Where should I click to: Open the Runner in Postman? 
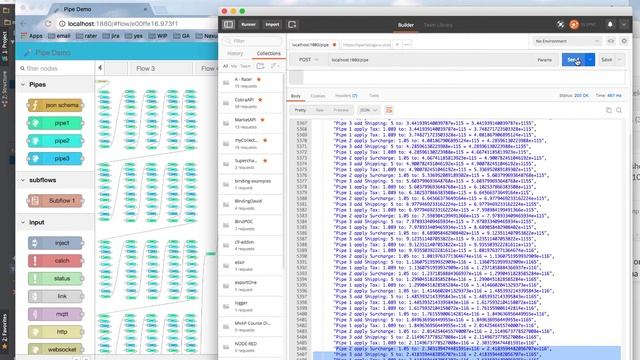pos(248,24)
